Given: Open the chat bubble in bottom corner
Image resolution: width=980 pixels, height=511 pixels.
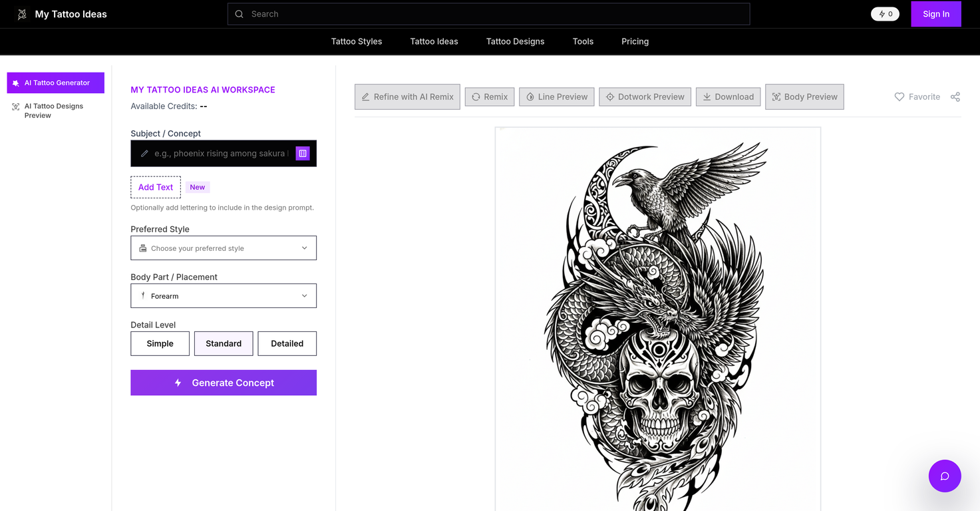Looking at the screenshot, I should 944,476.
